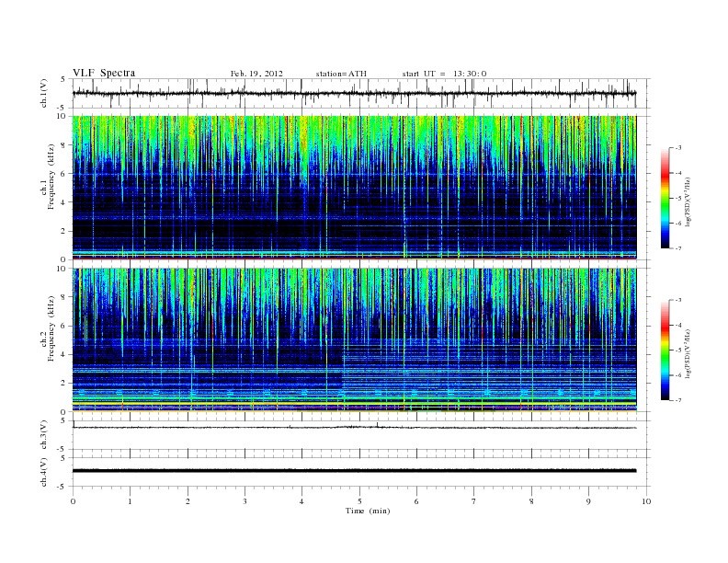The width and height of the screenshot is (728, 563).
Task: Click the time axis tick label '8'
Action: point(531,501)
